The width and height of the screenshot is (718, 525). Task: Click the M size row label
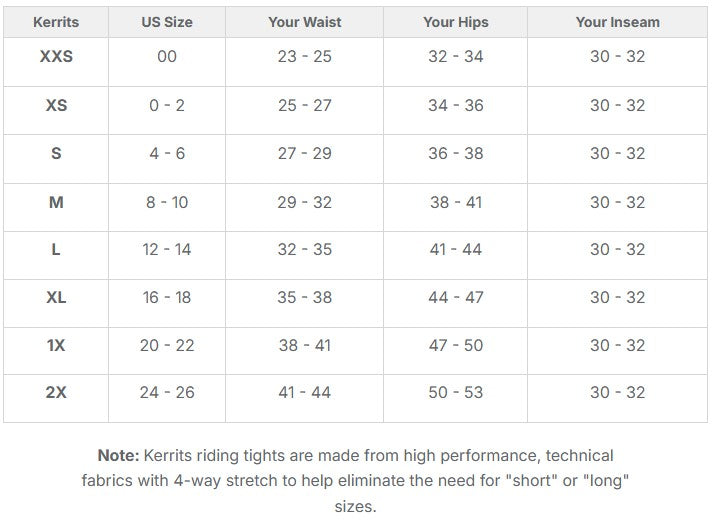[56, 202]
